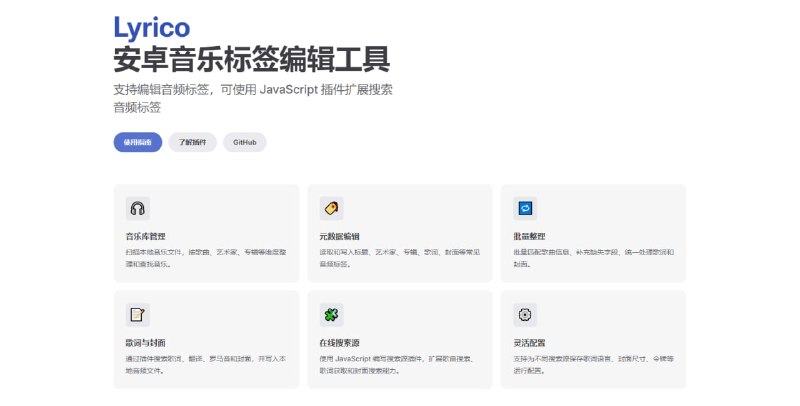Select the 在线搜索源 card title

(339, 343)
